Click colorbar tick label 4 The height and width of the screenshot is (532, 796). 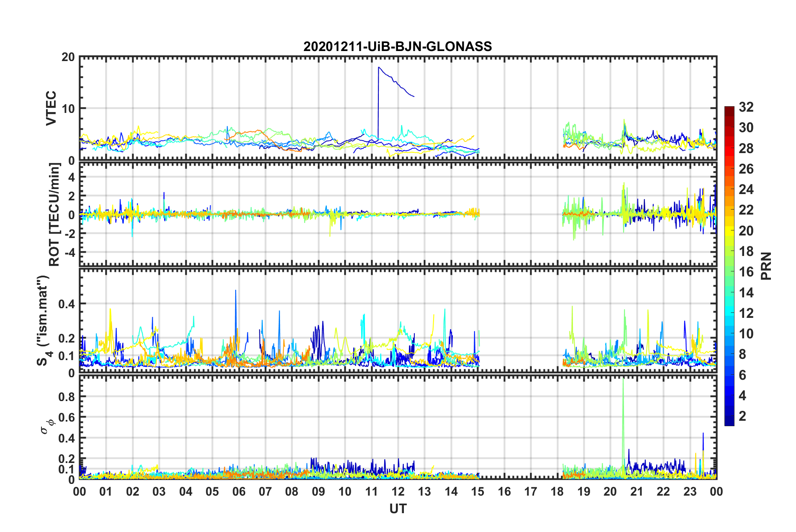point(742,396)
